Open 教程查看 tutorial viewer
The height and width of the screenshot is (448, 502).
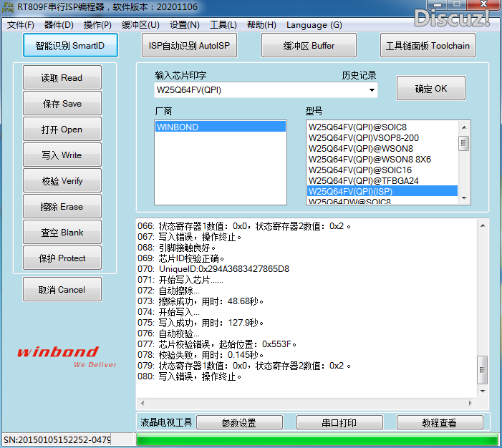[x=440, y=422]
